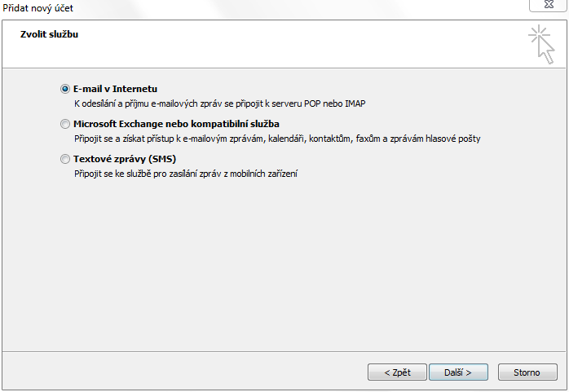
Task: Select the E-mail v Internetu radio button
Action: pyautogui.click(x=65, y=89)
